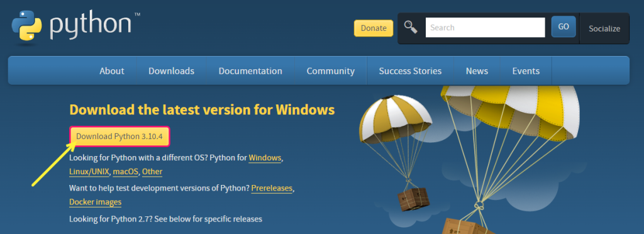Open the Events menu

526,70
